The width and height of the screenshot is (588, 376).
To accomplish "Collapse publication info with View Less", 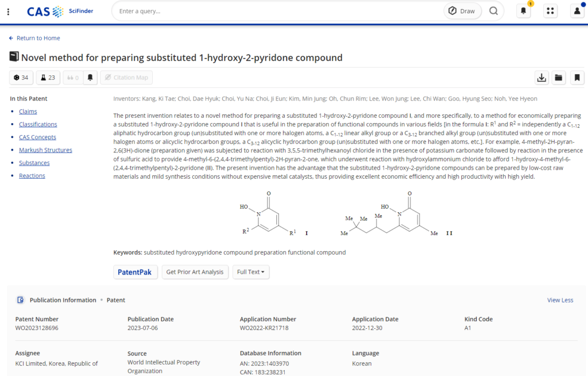I will (560, 300).
